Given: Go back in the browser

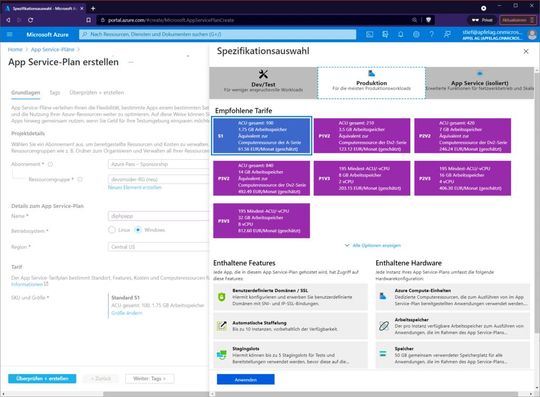Looking at the screenshot, I should [x=8, y=20].
